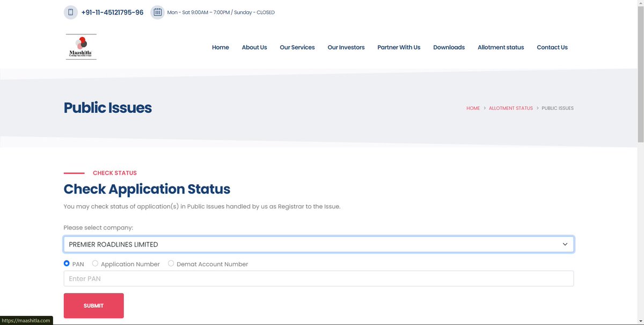Image resolution: width=644 pixels, height=325 pixels.
Task: Open the Our Investors menu
Action: click(x=346, y=47)
